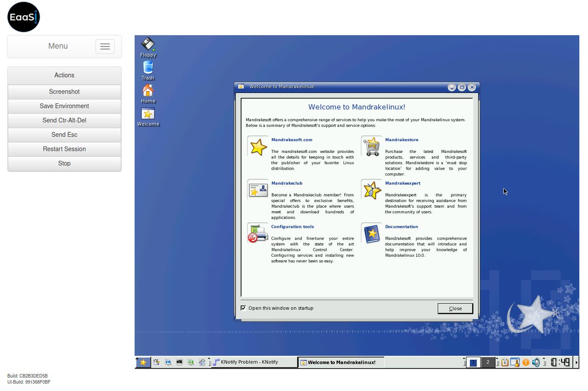Select Welcome to Mandrakelinux taskbar entry
This screenshot has width=588, height=391.
[342, 363]
